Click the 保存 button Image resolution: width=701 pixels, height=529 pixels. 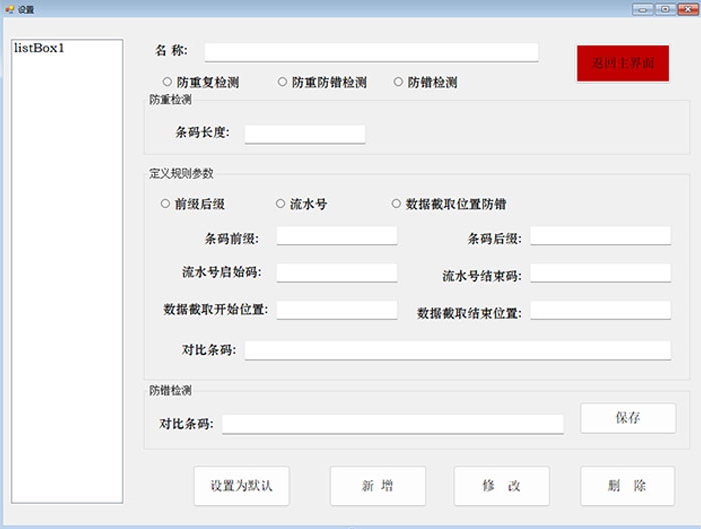click(628, 418)
